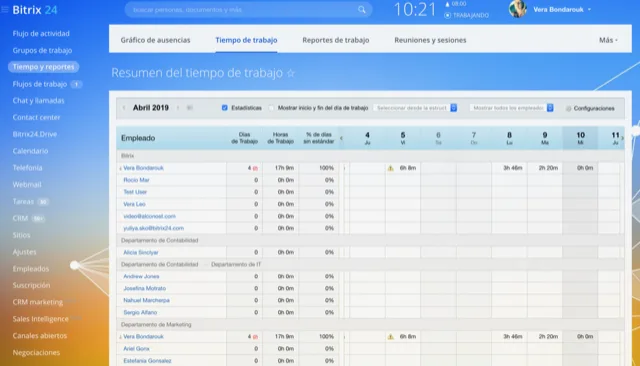
Task: Open Ariel Gorix employee link
Action: coord(136,349)
